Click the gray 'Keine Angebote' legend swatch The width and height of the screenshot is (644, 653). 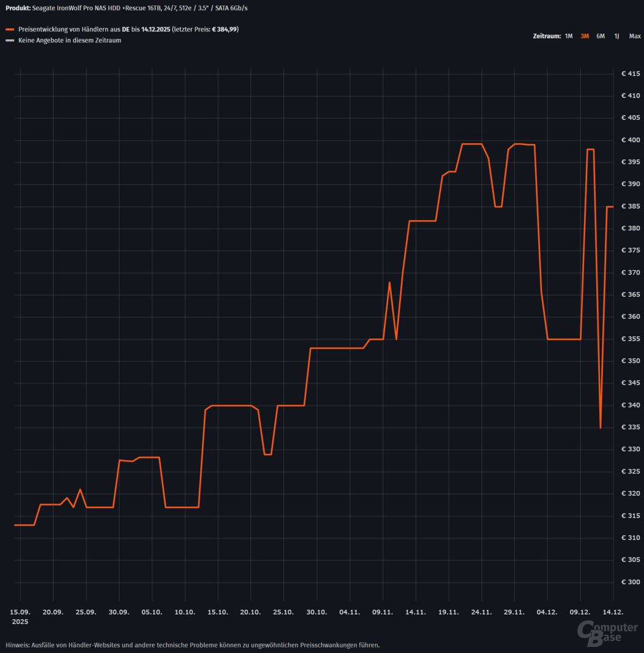click(x=9, y=41)
